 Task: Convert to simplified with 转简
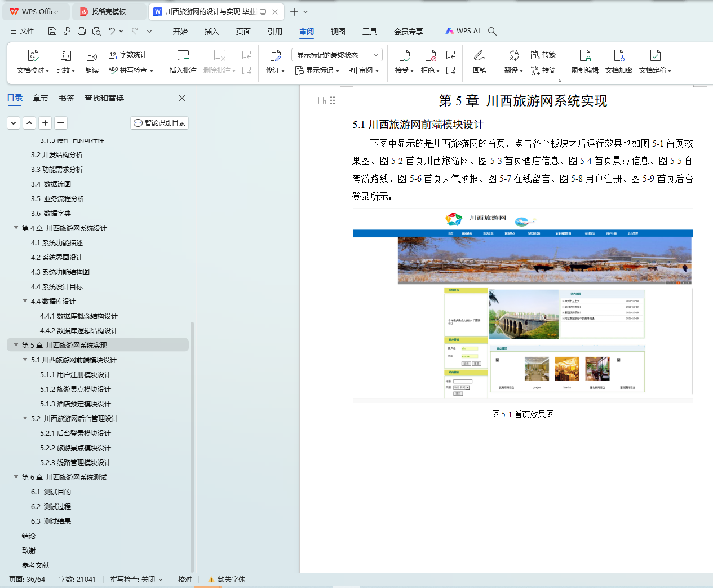[x=543, y=70]
